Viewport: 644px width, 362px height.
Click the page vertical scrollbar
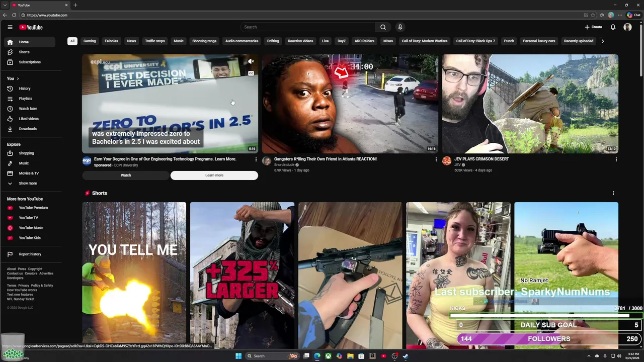641,50
